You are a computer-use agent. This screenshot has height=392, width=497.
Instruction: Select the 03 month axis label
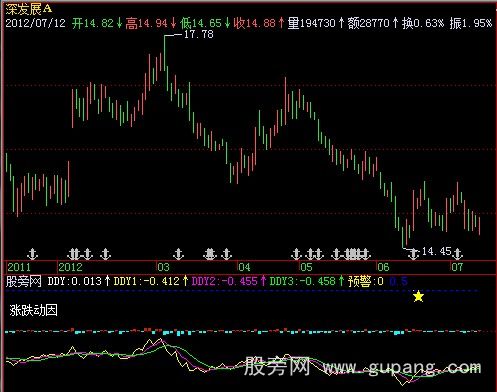163,267
